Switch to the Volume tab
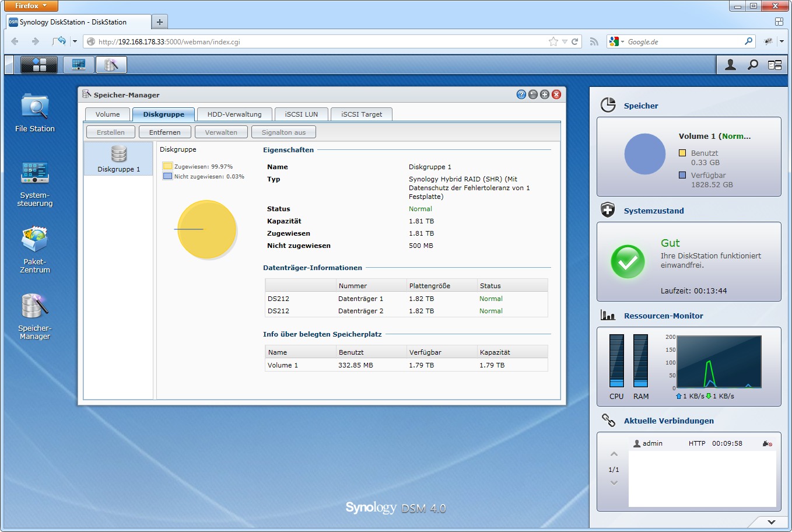 tap(107, 114)
